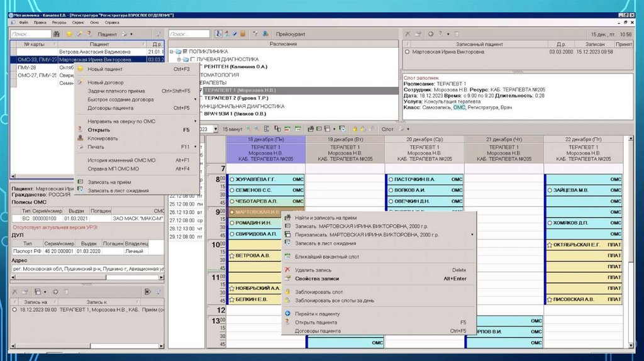Open the Пациент dropdown arrow in toolbar

tap(131, 34)
